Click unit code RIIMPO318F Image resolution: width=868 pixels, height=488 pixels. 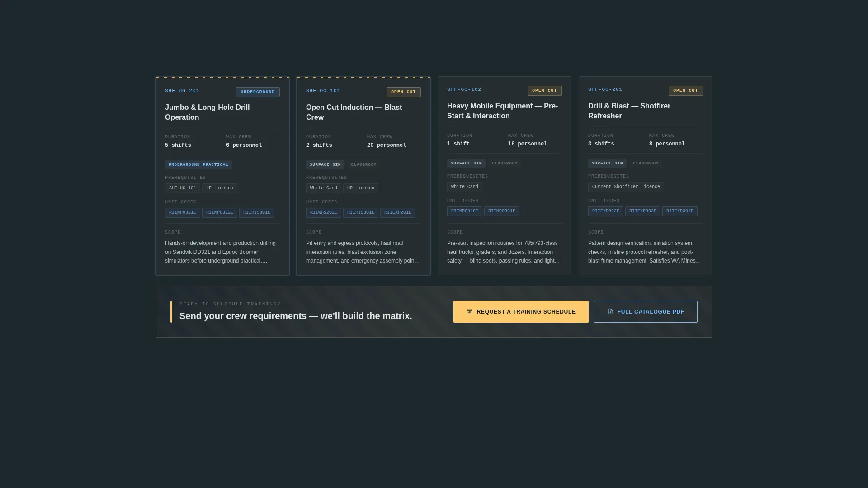tap(465, 211)
